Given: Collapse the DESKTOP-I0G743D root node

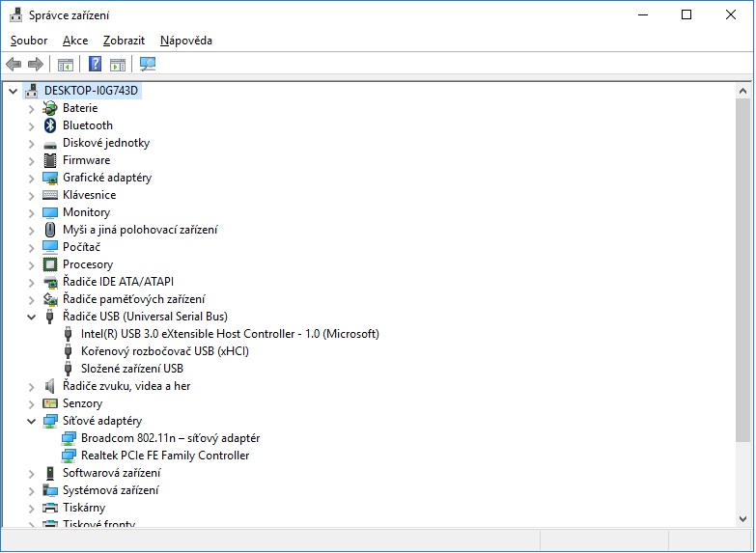Looking at the screenshot, I should click(x=14, y=91).
